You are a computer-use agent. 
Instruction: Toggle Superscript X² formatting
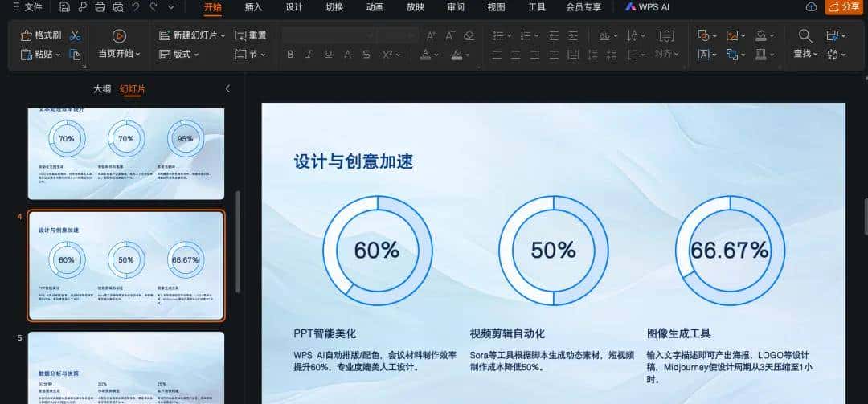tap(387, 55)
